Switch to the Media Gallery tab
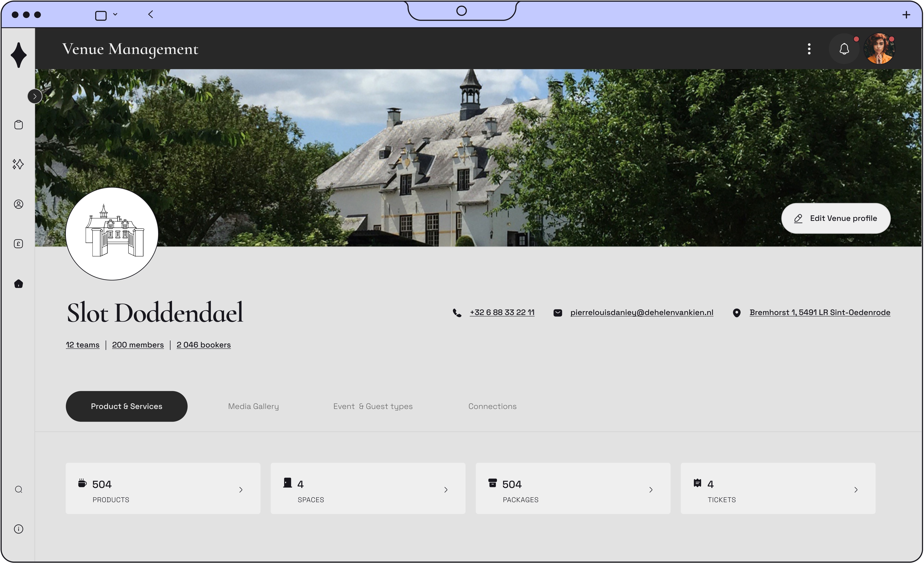Image resolution: width=924 pixels, height=563 pixels. [253, 406]
